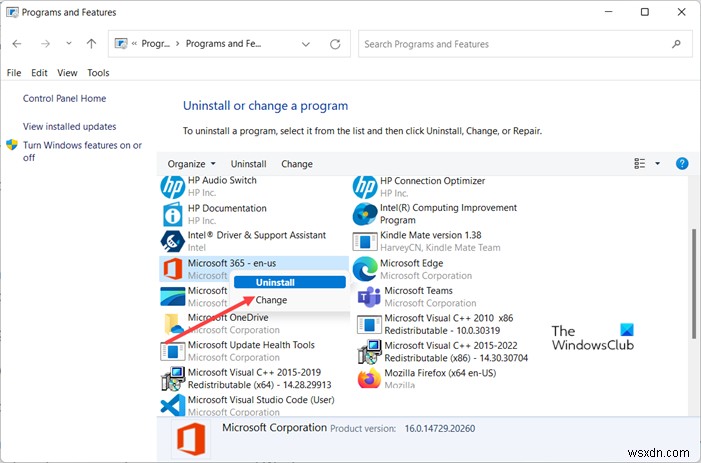Click the HP Connection Optimizer icon
This screenshot has width=701, height=463.
(365, 187)
